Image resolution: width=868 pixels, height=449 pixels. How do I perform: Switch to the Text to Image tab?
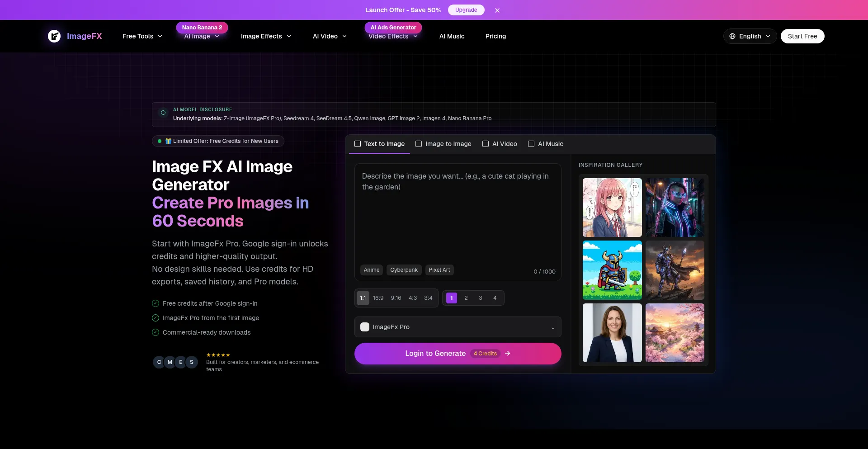(x=380, y=144)
